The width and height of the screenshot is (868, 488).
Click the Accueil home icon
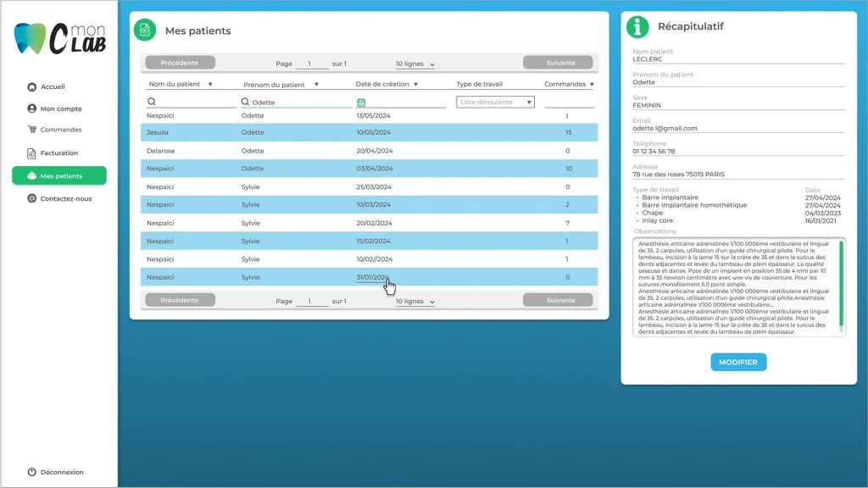click(x=31, y=87)
